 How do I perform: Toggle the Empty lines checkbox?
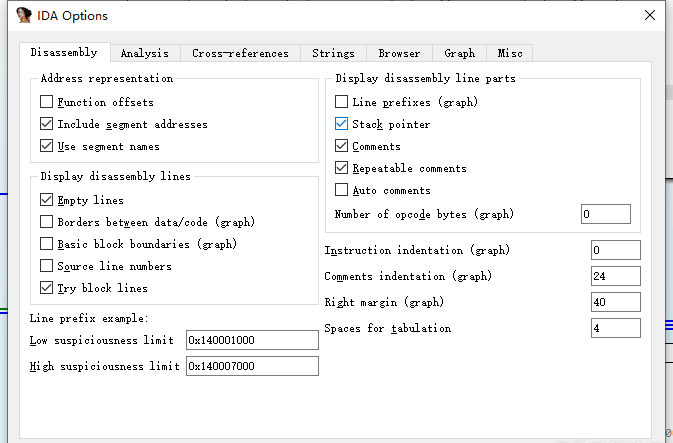point(46,200)
